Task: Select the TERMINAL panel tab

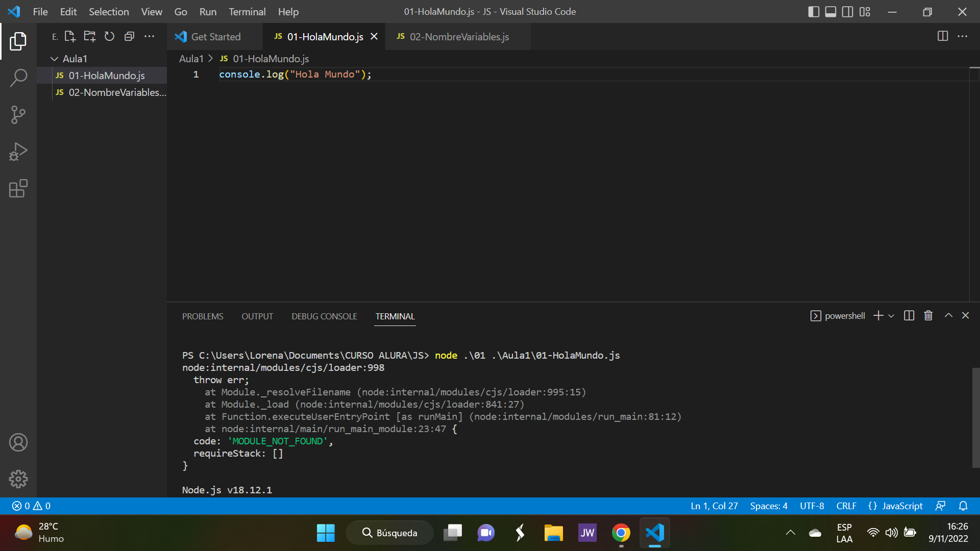Action: coord(395,316)
